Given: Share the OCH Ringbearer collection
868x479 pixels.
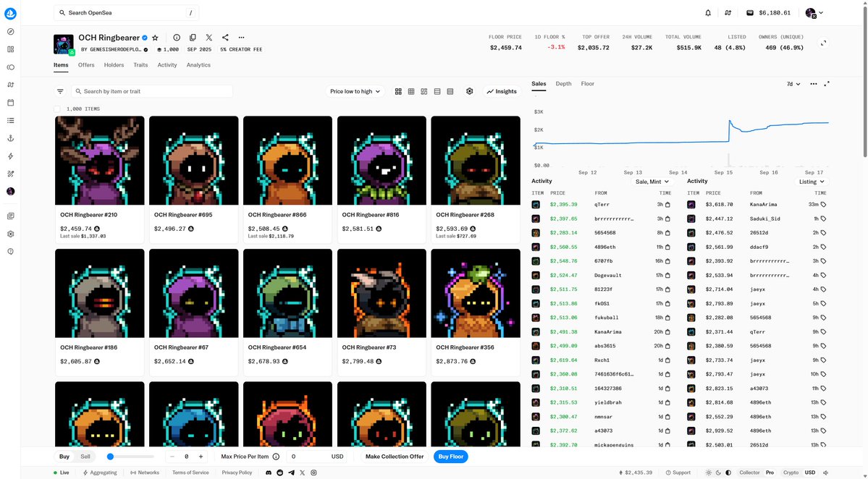Looking at the screenshot, I should 224,38.
